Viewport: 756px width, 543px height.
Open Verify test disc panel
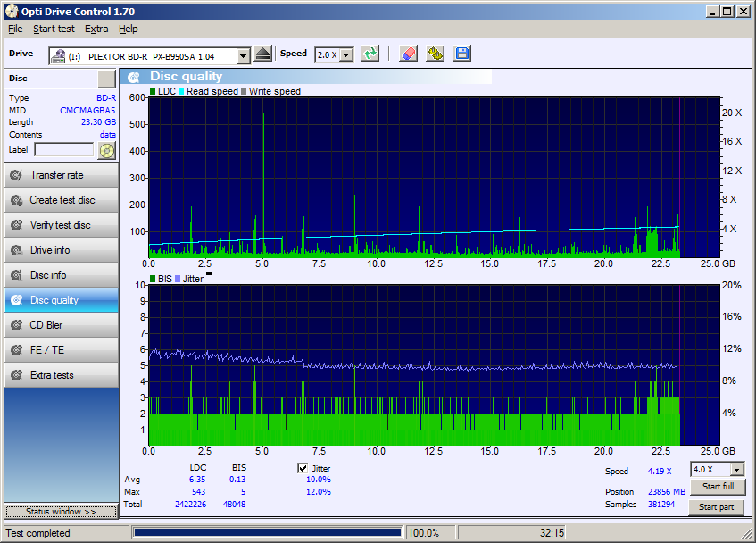click(x=62, y=225)
